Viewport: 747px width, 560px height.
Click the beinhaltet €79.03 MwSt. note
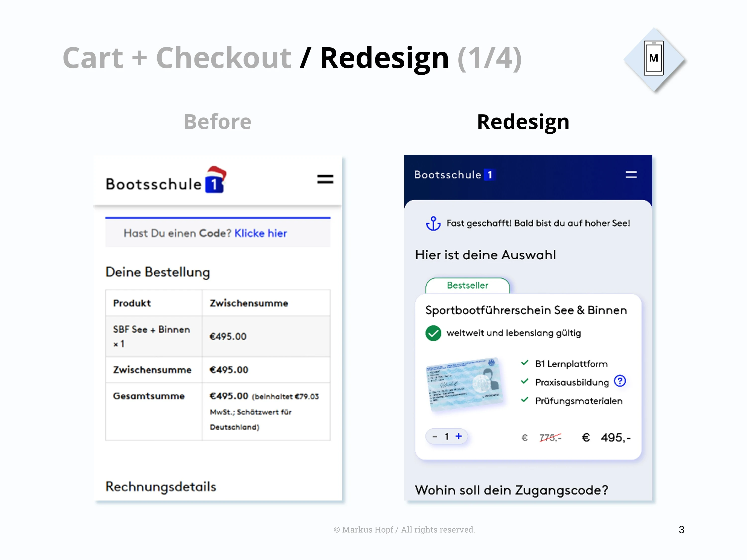coord(264,412)
